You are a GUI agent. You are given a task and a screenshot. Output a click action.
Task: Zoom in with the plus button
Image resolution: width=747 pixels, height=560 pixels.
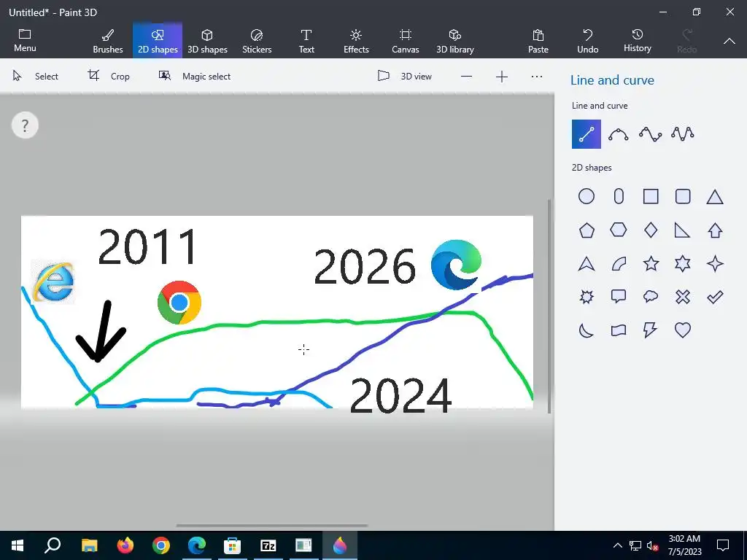502,76
